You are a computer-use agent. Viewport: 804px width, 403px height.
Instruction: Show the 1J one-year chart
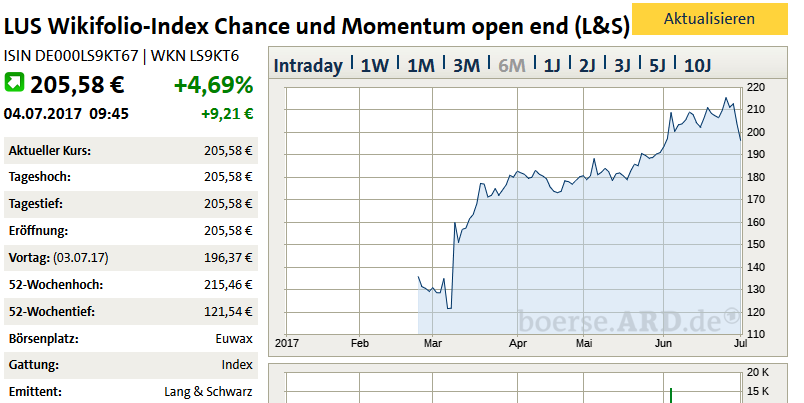[x=552, y=66]
